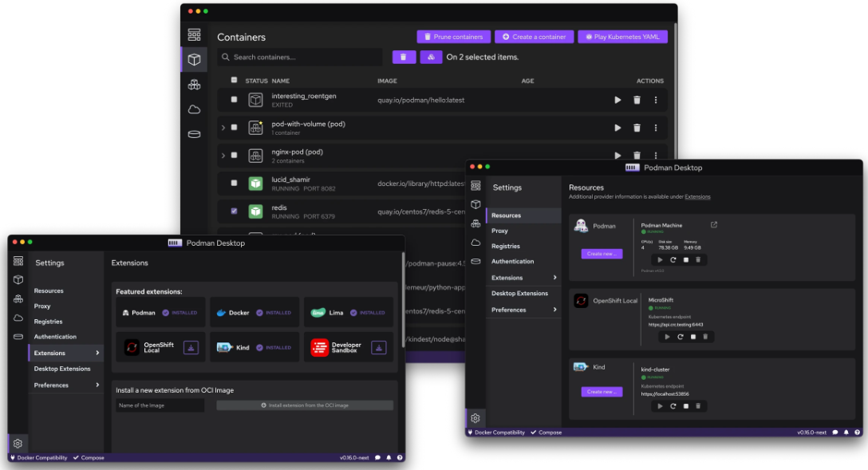Select the pod-with-volume checkbox
The height and width of the screenshot is (470, 868).
pyautogui.click(x=235, y=128)
